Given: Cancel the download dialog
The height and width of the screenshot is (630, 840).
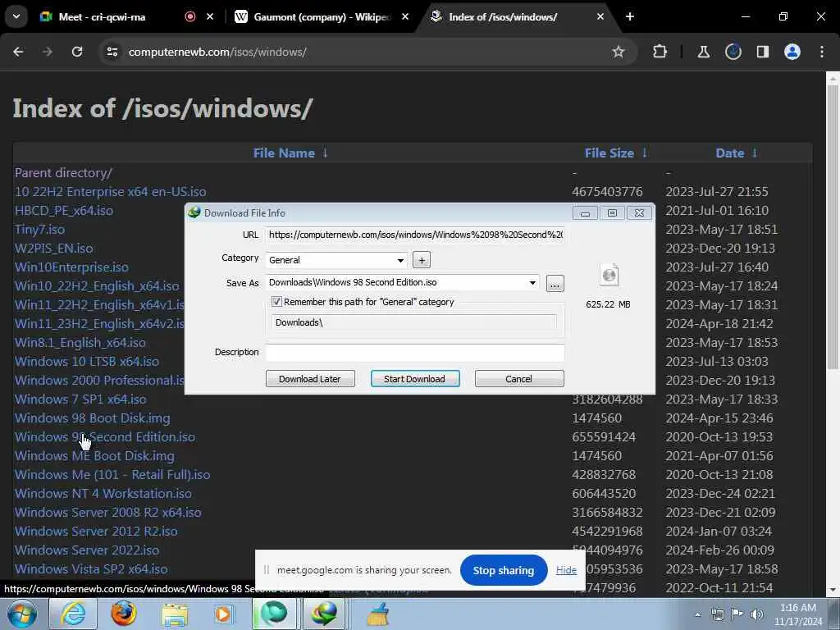Looking at the screenshot, I should point(519,379).
